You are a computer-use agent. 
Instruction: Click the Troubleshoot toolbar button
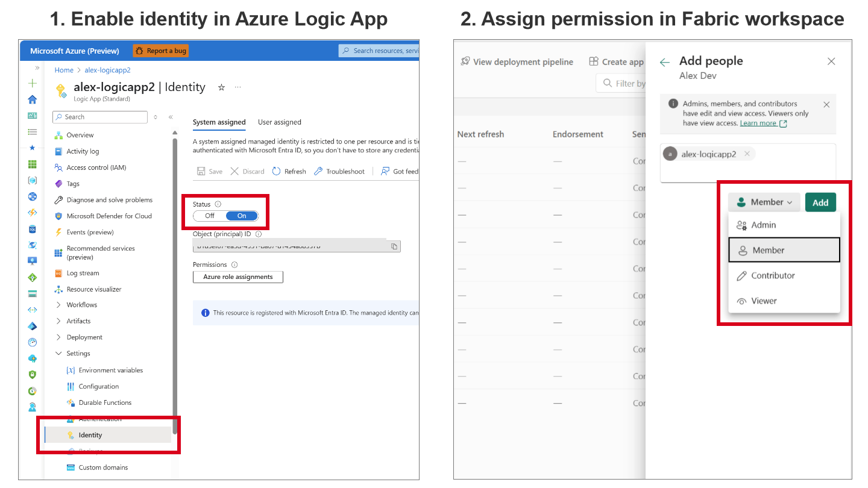point(339,171)
